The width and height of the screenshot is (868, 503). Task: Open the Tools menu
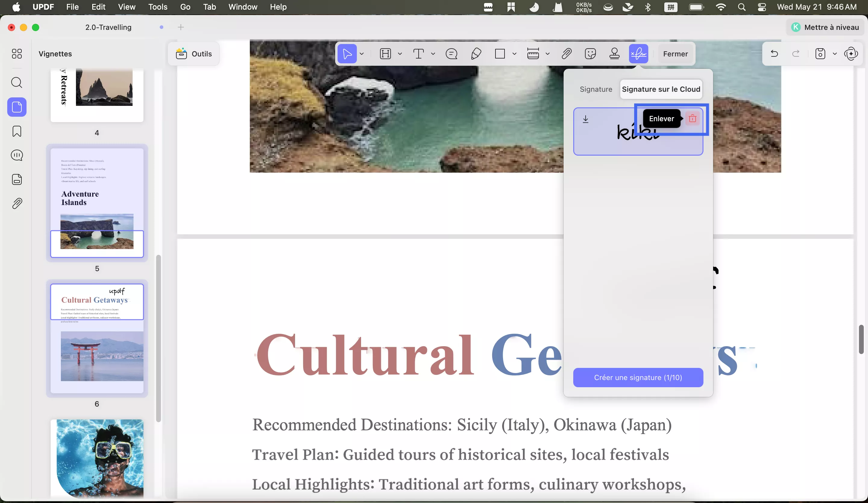pos(157,7)
